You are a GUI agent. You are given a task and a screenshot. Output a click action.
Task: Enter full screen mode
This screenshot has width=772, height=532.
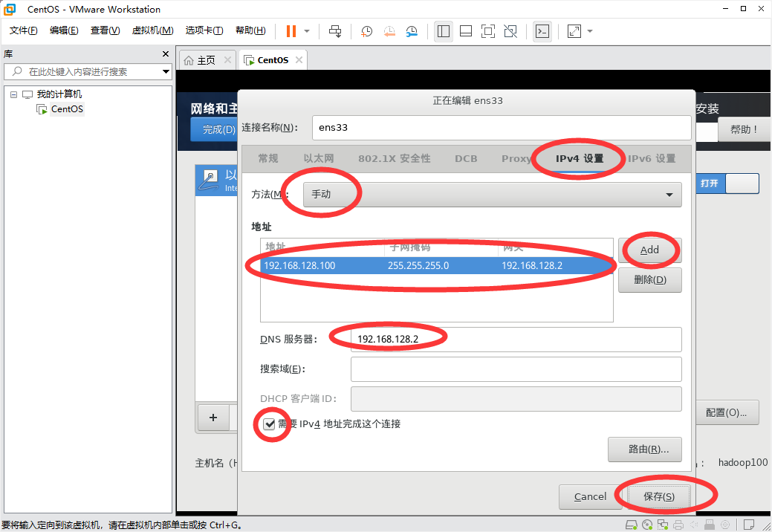coord(488,31)
